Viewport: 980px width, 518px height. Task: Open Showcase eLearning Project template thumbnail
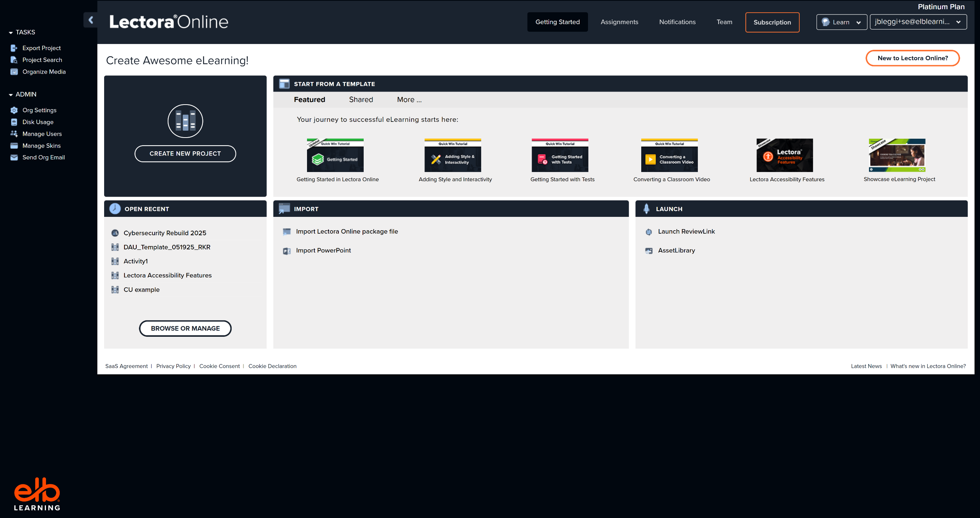click(x=897, y=155)
